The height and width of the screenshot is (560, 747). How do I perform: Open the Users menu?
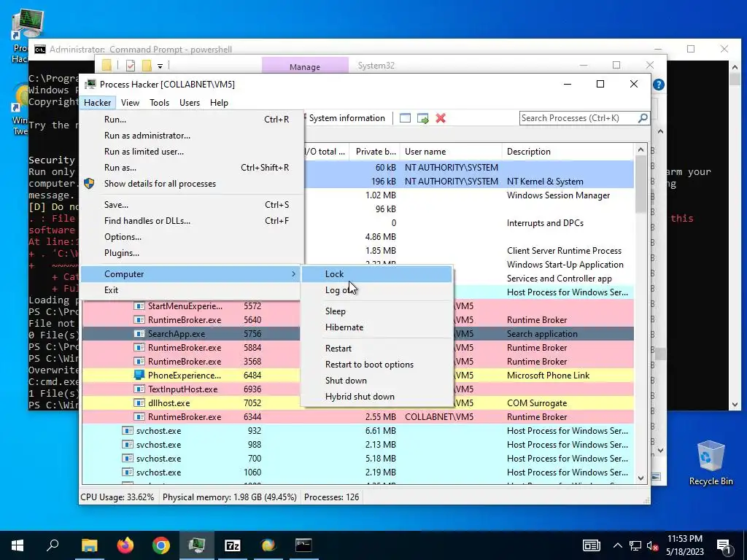pos(190,102)
